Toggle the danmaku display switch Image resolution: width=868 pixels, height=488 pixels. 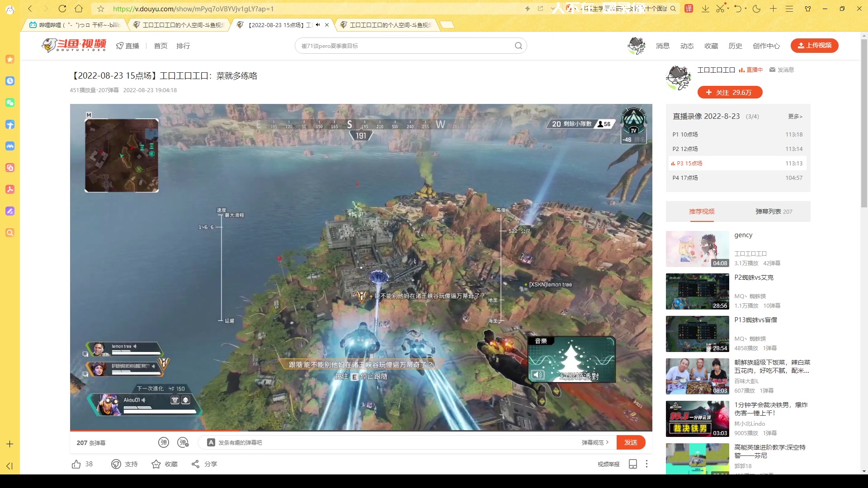point(164,442)
